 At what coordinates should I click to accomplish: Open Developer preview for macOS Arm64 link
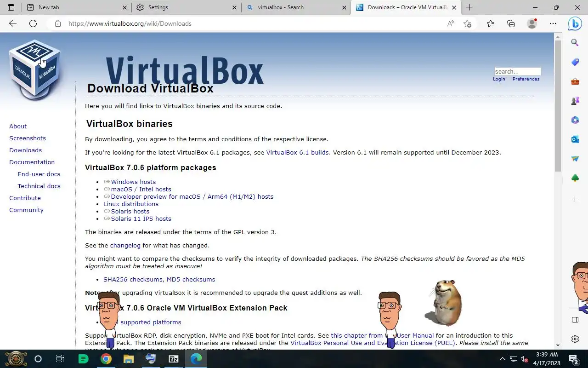click(192, 196)
